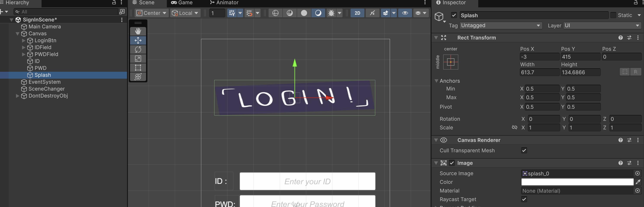The height and width of the screenshot is (207, 644).
Task: Select the Scale tool
Action: pyautogui.click(x=138, y=58)
